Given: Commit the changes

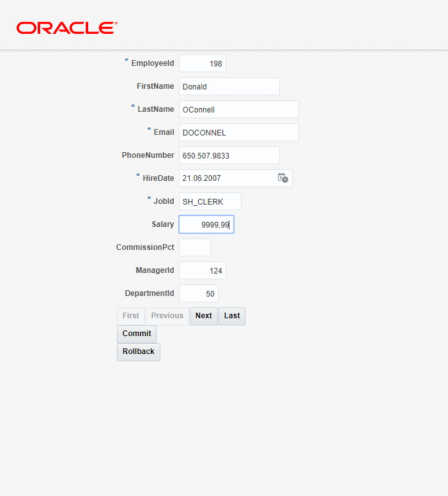Looking at the screenshot, I should [137, 334].
